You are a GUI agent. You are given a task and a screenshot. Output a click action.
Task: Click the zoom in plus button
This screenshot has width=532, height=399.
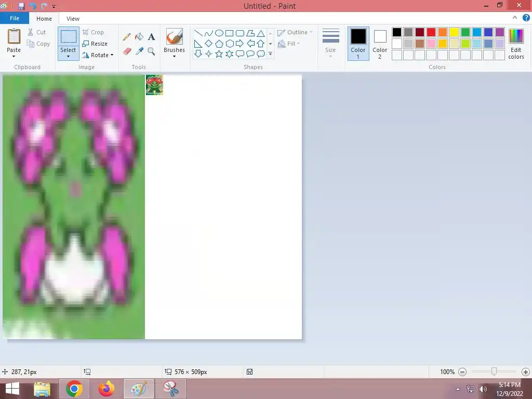click(526, 372)
